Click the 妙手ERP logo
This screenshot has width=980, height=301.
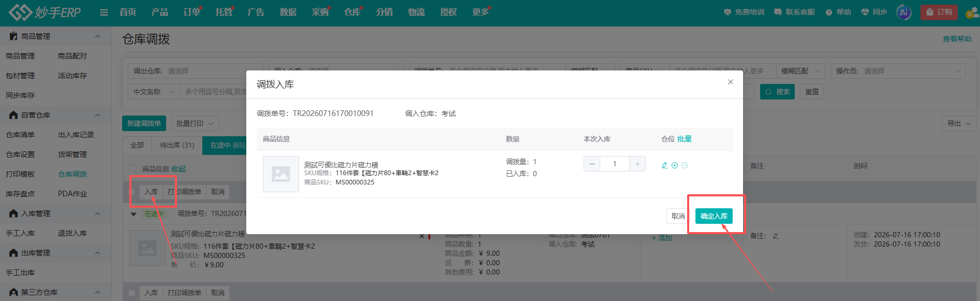click(45, 12)
